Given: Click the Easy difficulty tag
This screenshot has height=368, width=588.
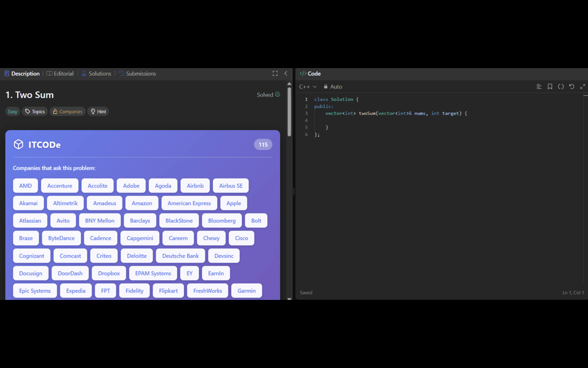Looking at the screenshot, I should pyautogui.click(x=13, y=111).
